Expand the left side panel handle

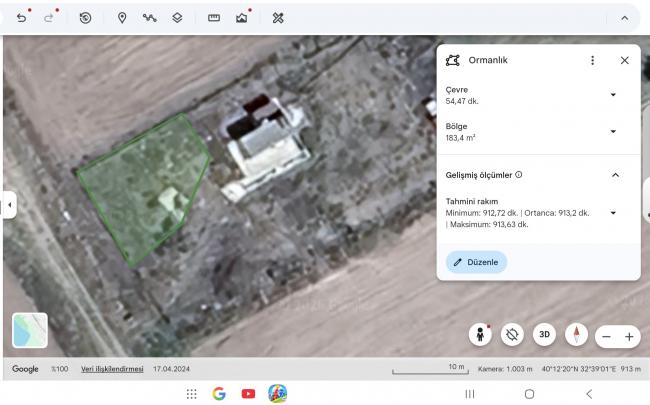[9, 204]
